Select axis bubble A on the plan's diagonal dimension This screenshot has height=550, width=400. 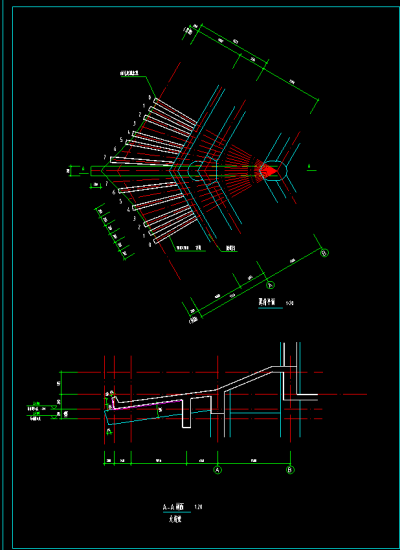[270, 285]
